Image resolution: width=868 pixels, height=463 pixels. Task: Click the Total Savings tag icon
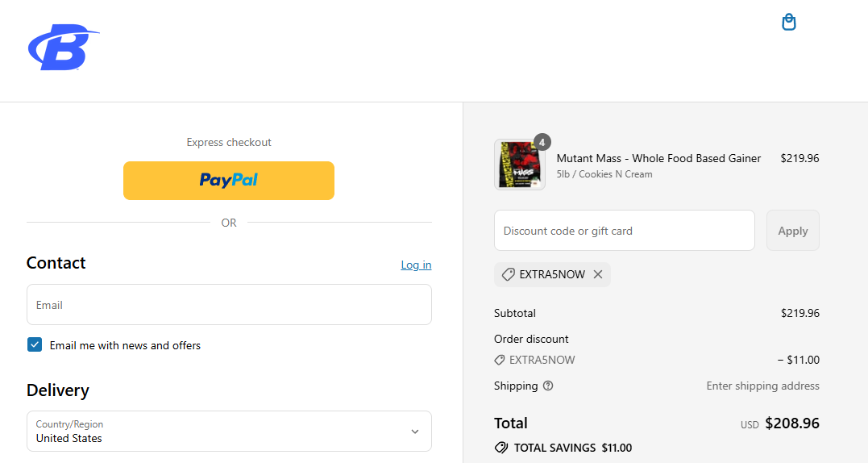[x=501, y=448]
